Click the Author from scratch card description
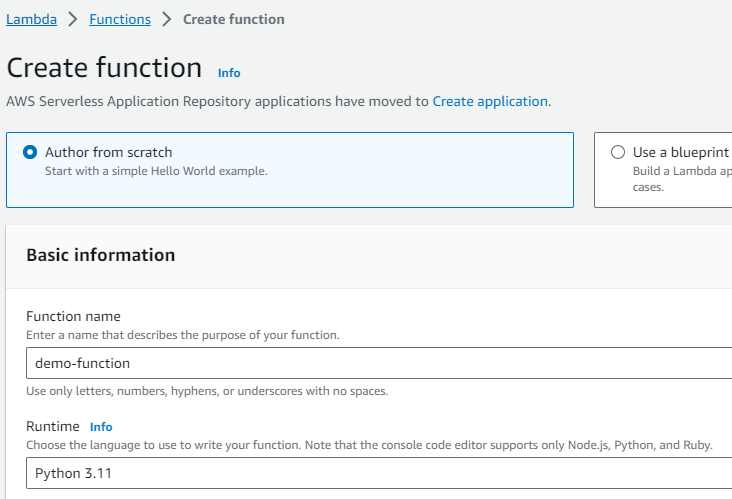 point(156,171)
